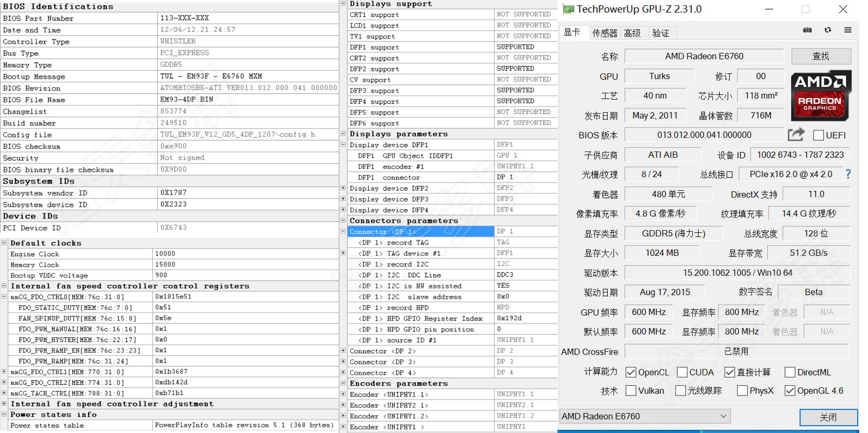Click the 51.2 GB/s memory bandwidth field
Image resolution: width=868 pixels, height=433 pixels.
[x=809, y=253]
